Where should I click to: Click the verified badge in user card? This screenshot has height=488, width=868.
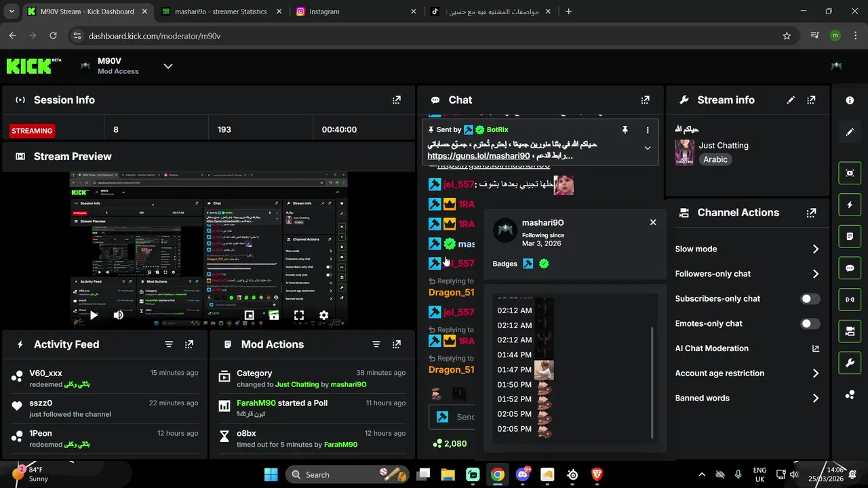544,264
